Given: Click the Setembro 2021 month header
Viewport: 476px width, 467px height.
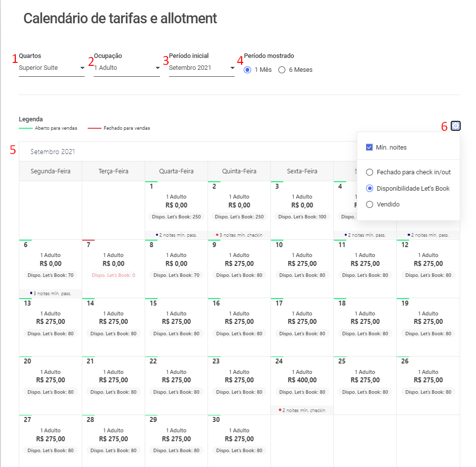Looking at the screenshot, I should click(53, 152).
